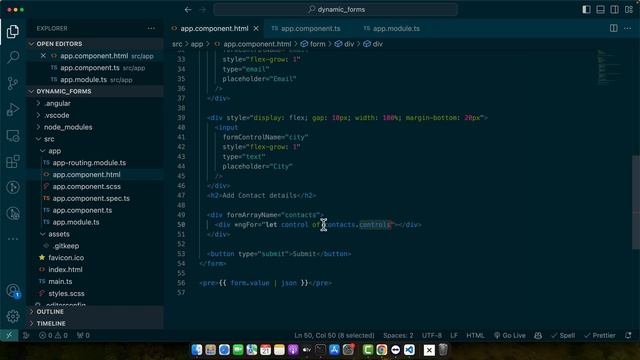Go back with the navigation arrow
640x360 pixels.
pyautogui.click(x=188, y=9)
